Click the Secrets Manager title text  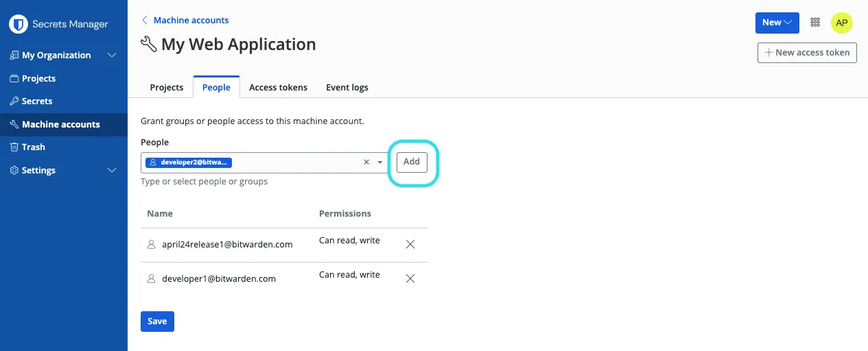[x=70, y=25]
